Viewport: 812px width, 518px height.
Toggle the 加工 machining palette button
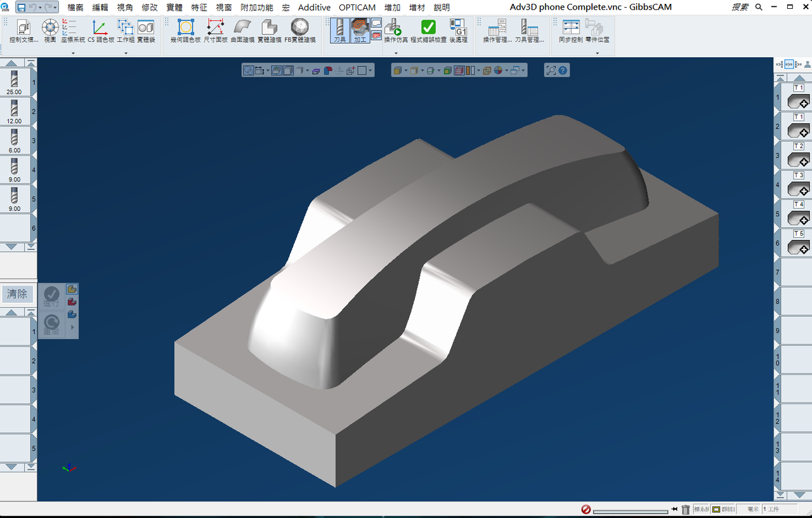[360, 30]
